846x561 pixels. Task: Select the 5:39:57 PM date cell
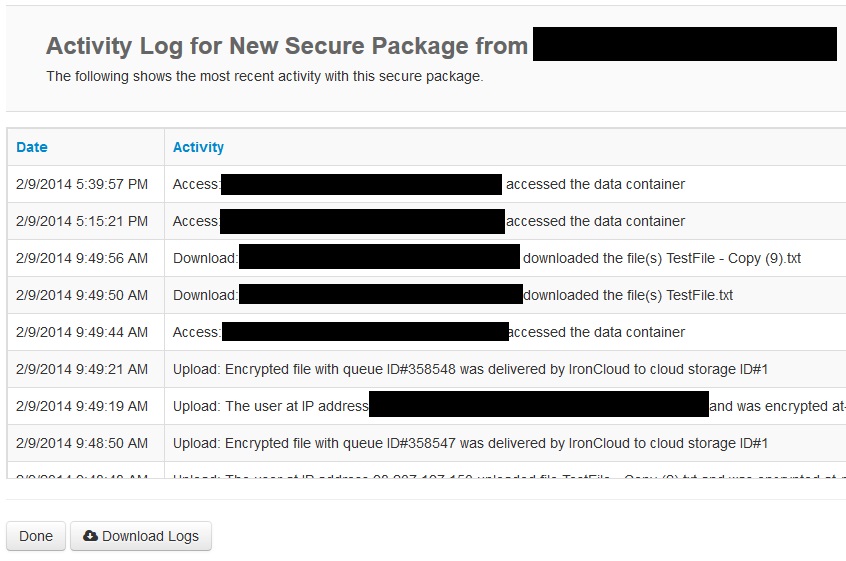point(82,184)
